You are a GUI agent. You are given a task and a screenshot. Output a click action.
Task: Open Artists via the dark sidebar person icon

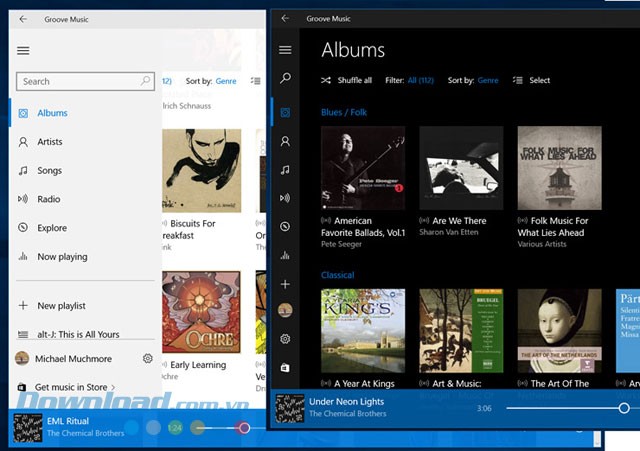tap(285, 142)
